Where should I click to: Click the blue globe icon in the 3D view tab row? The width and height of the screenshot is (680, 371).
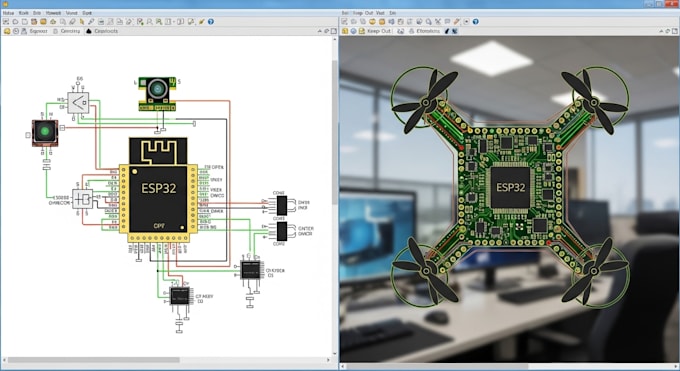tap(353, 31)
